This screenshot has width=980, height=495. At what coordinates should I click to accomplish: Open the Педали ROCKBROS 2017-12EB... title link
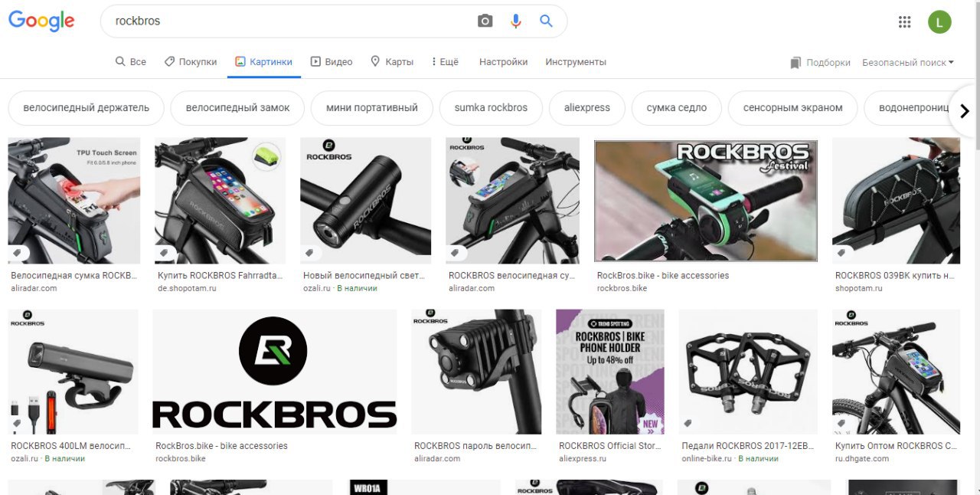click(748, 446)
